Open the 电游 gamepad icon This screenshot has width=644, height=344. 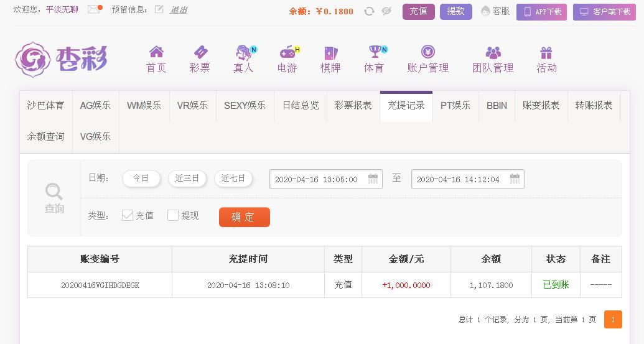pos(288,52)
